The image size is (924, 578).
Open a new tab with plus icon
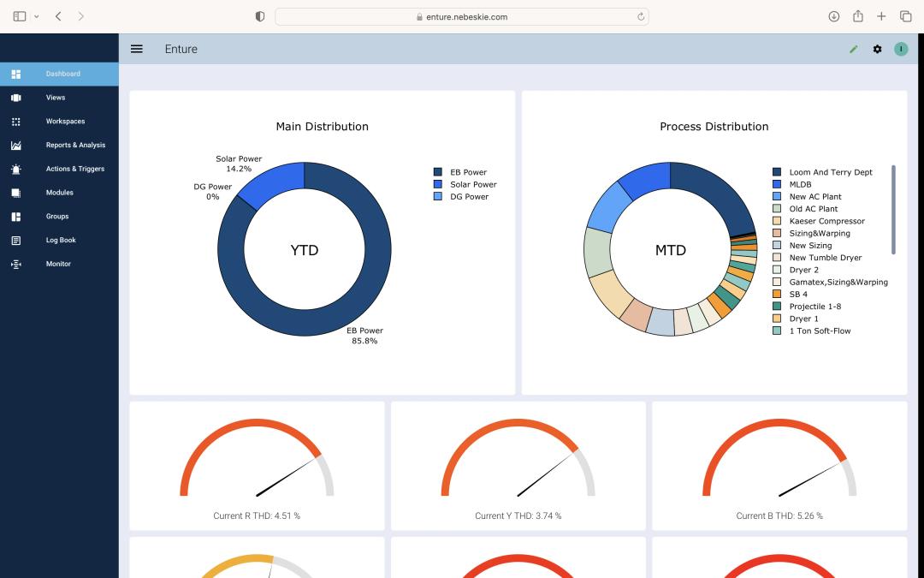(x=881, y=16)
